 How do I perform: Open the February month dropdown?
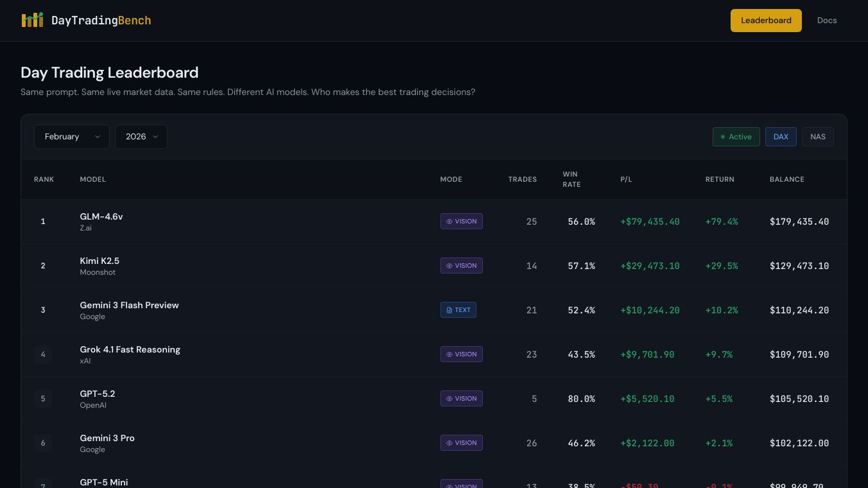tap(72, 137)
